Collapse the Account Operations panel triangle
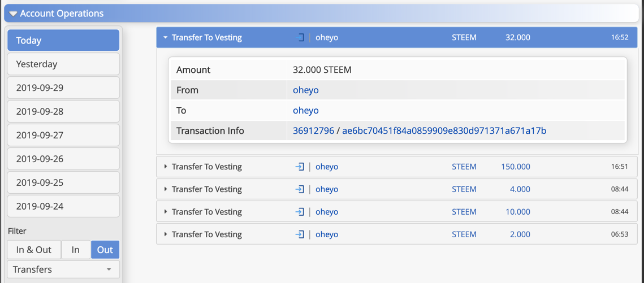This screenshot has width=644, height=283. (14, 14)
